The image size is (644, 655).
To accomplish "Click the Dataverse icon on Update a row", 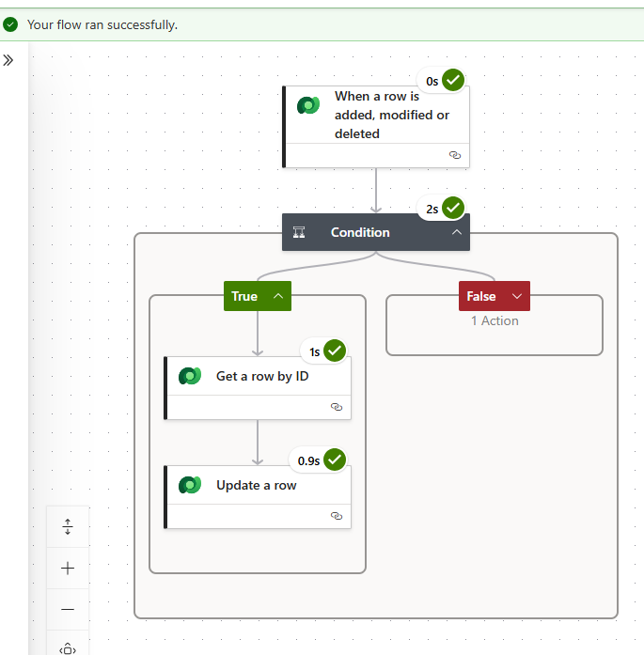I will (x=190, y=485).
